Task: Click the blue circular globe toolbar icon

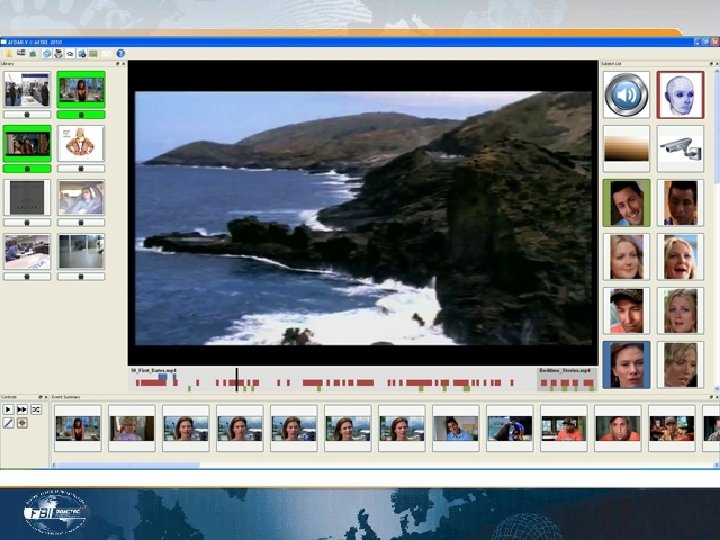Action: [x=47, y=54]
